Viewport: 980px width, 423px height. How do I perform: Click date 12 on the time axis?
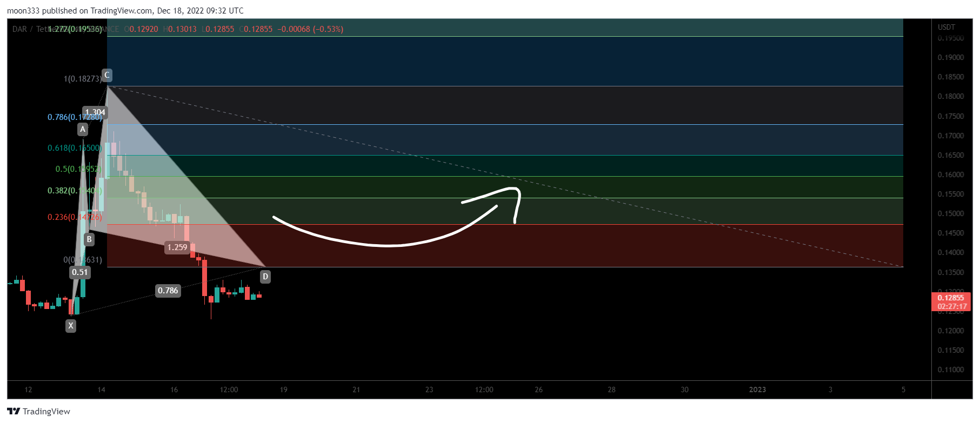pos(29,390)
